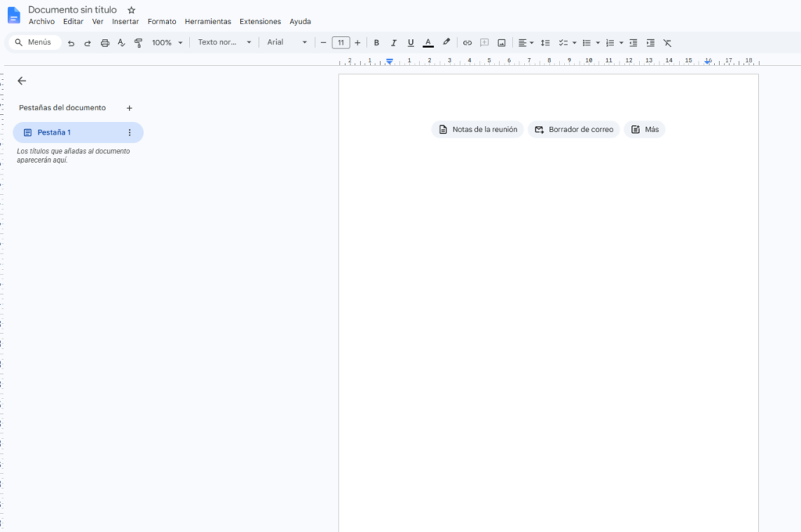This screenshot has width=801, height=532.
Task: Click the Insert link icon
Action: click(467, 43)
